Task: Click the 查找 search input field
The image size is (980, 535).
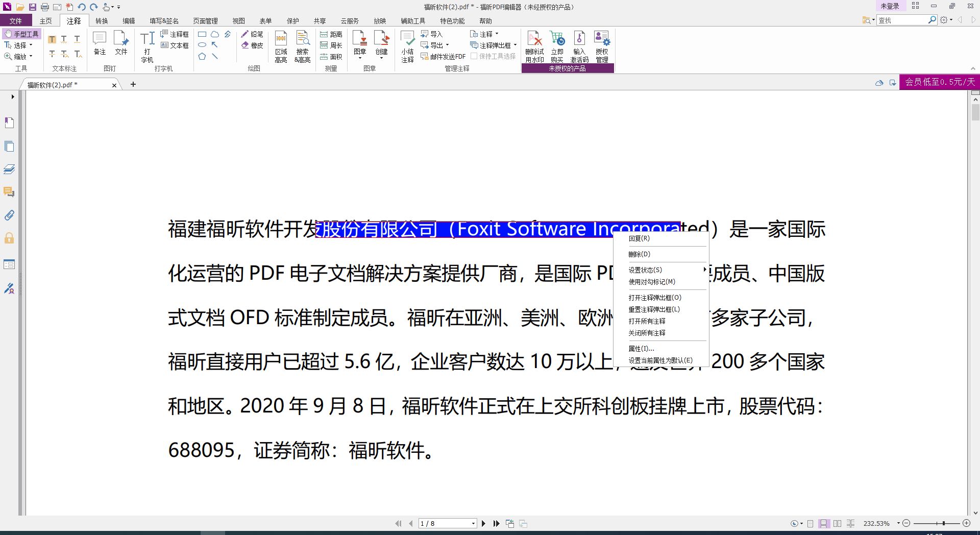Action: [x=903, y=19]
